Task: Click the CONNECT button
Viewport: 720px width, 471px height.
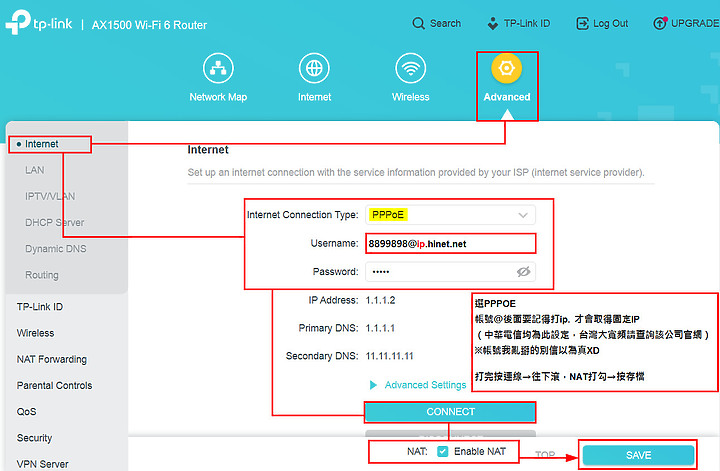Action: (450, 412)
